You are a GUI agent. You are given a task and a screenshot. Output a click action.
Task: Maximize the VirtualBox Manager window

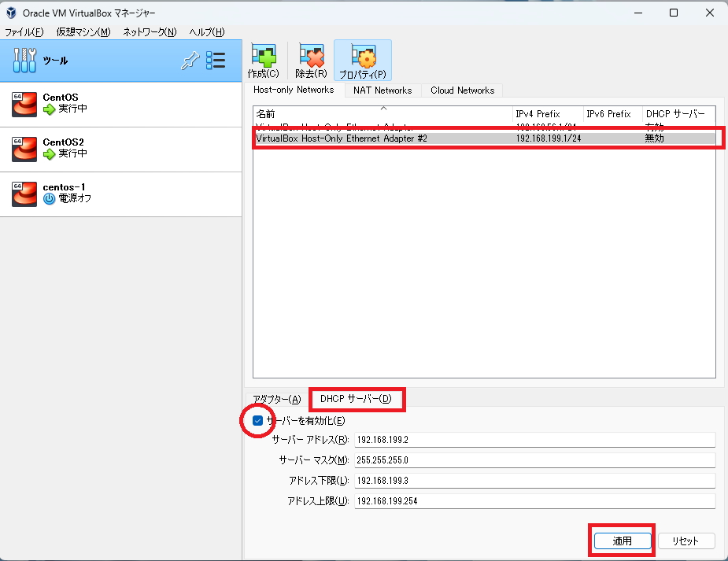coord(674,13)
